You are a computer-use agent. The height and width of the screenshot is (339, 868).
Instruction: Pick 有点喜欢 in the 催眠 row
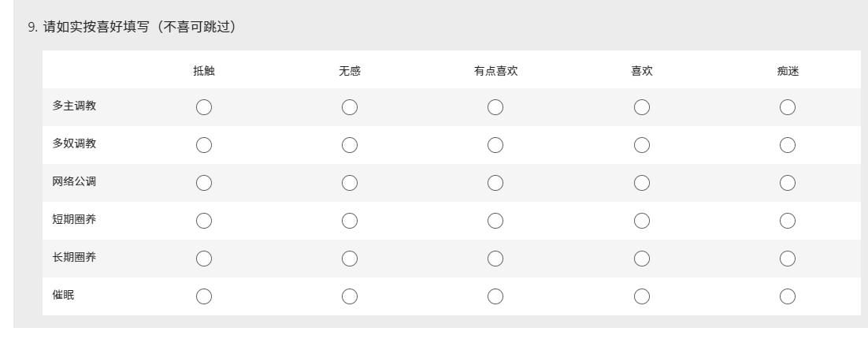coord(495,296)
